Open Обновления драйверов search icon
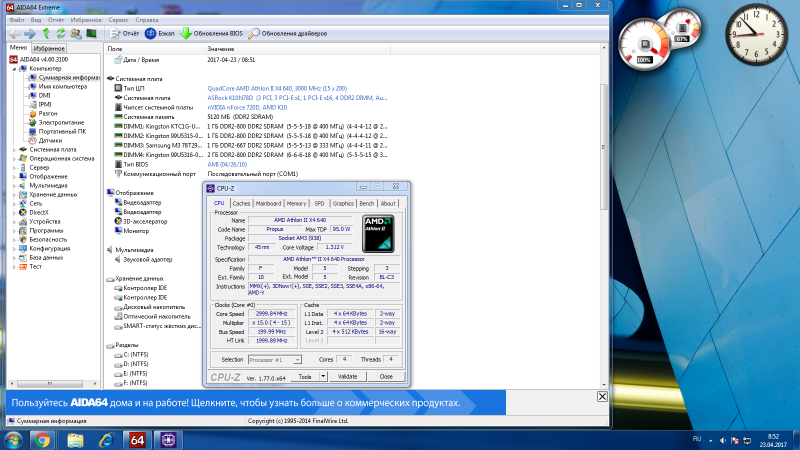This screenshot has height=450, width=800. click(255, 33)
